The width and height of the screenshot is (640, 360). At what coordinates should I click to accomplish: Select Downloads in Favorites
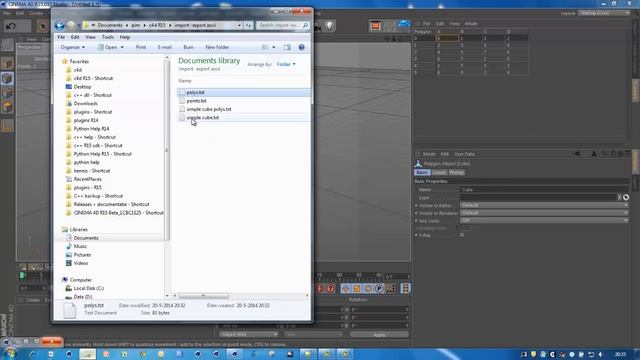tap(85, 104)
